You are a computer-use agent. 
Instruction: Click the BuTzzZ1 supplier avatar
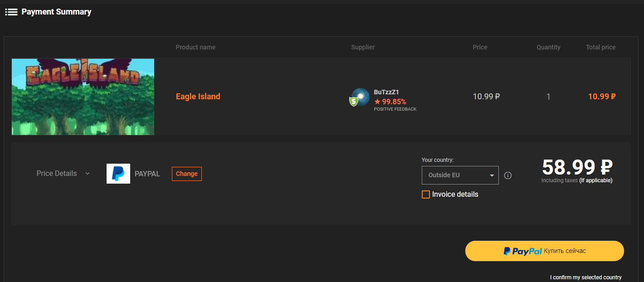tap(361, 97)
